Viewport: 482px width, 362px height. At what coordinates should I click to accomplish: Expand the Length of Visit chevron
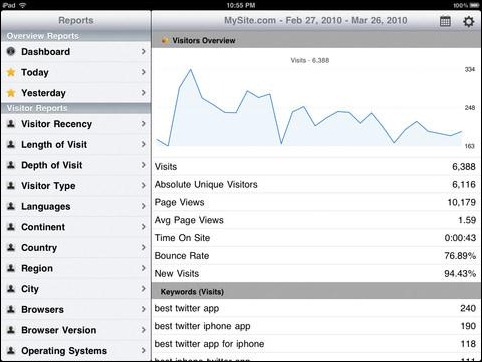[144, 144]
